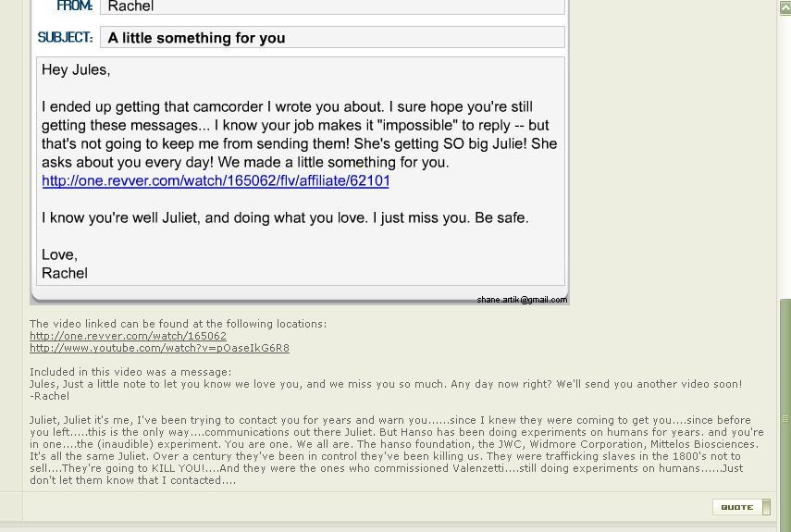Click the empty scrollbar track above the thumb
This screenshot has width=791, height=532.
coord(785,156)
